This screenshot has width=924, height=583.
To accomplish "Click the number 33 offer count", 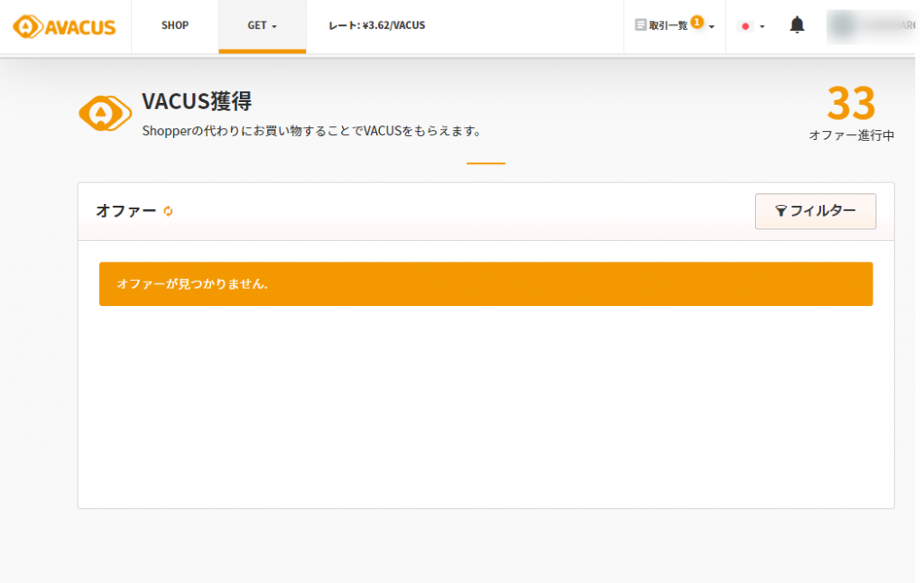I will pos(851,104).
